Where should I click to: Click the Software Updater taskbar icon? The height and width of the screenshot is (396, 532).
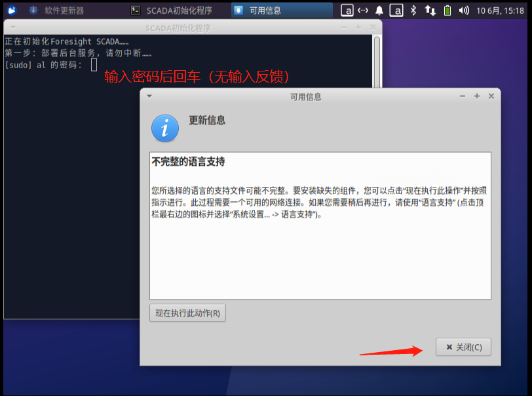click(34, 10)
